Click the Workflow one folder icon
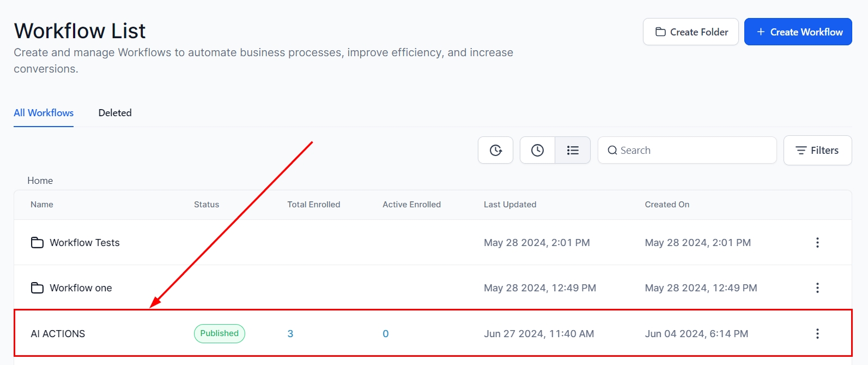The width and height of the screenshot is (868, 365). pos(37,288)
